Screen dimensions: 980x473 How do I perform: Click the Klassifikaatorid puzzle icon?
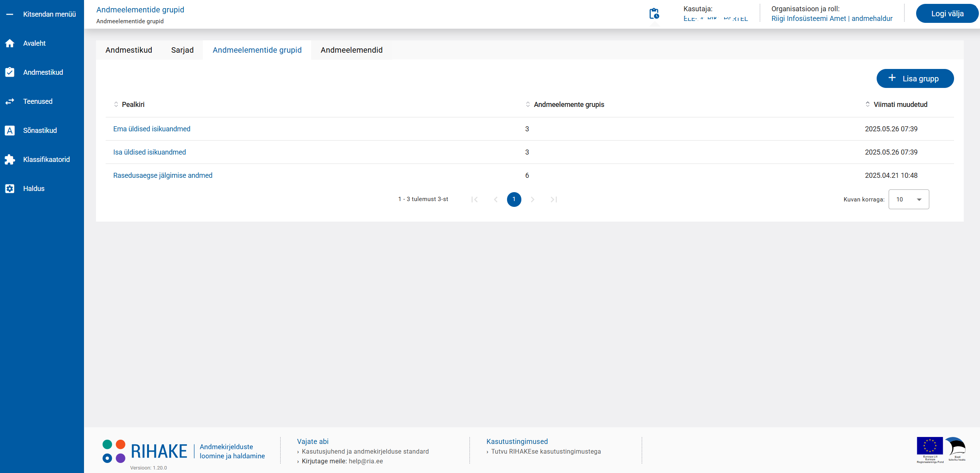point(10,160)
